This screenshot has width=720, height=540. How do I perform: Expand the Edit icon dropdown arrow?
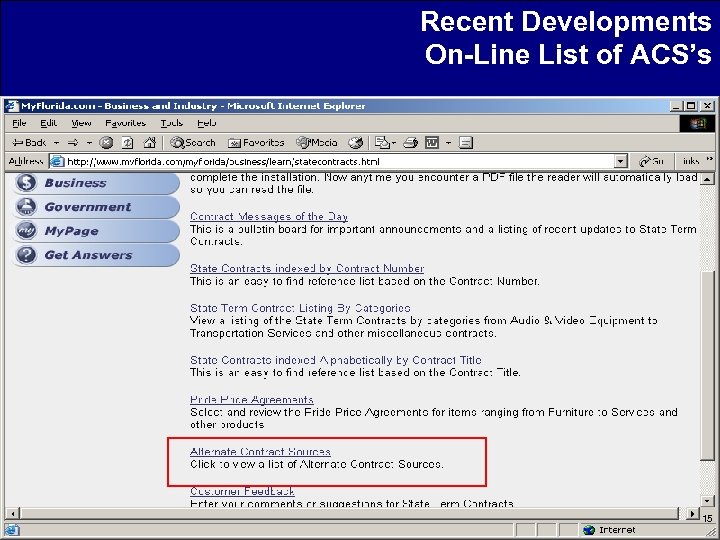[448, 143]
